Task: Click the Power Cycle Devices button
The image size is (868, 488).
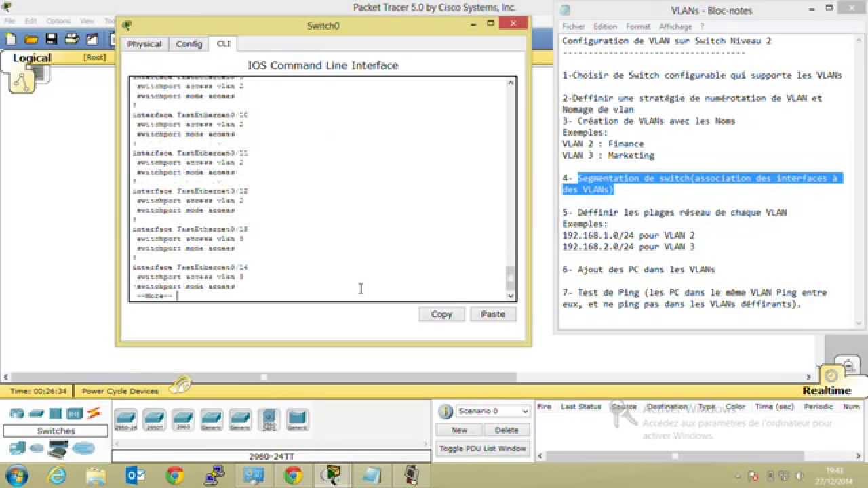Action: (x=120, y=391)
